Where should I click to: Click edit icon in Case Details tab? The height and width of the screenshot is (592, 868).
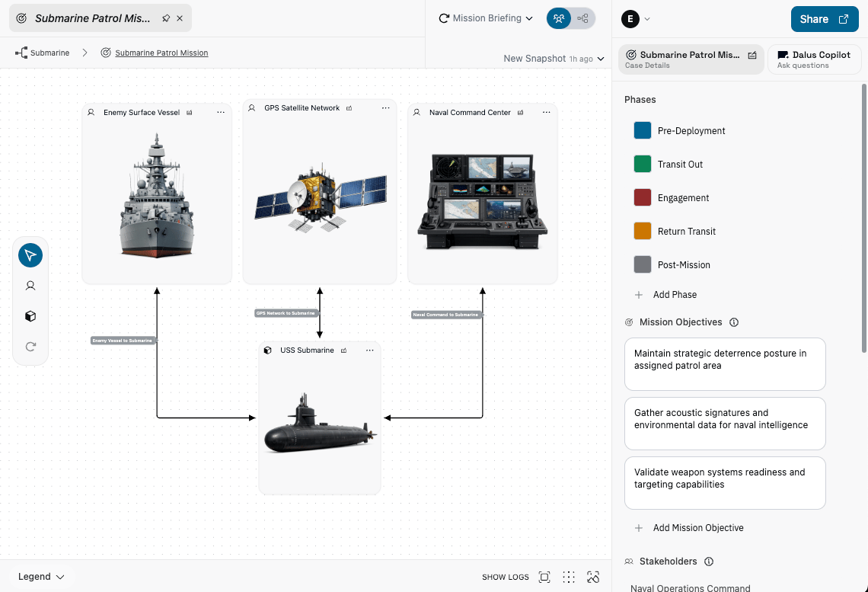[x=752, y=55]
